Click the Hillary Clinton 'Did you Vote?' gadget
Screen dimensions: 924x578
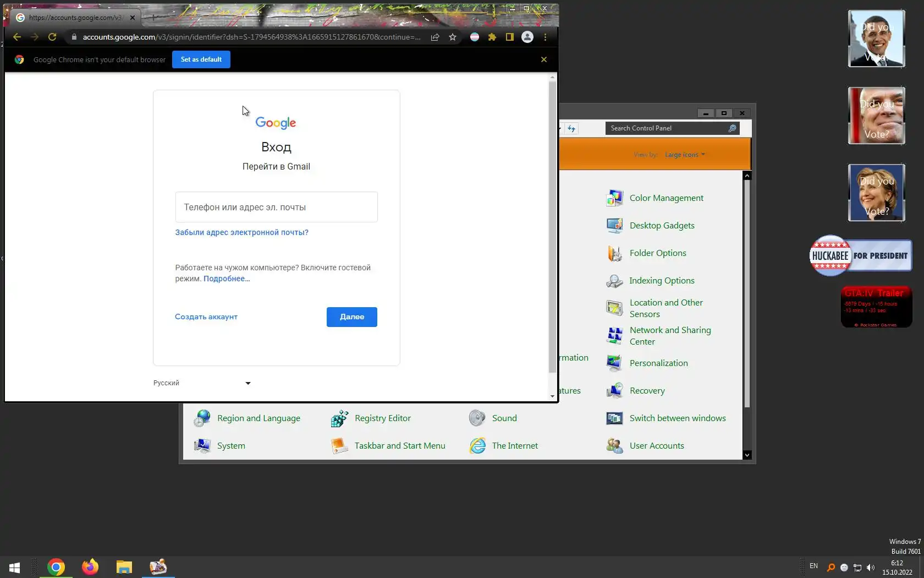[876, 193]
